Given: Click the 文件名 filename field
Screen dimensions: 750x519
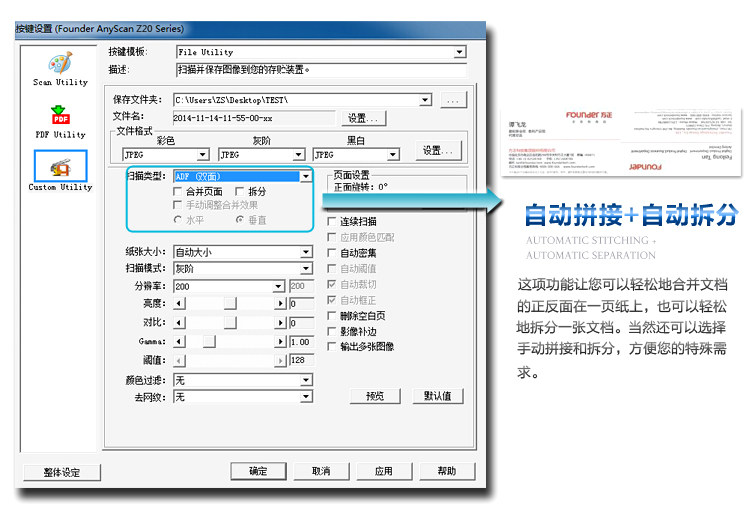Looking at the screenshot, I should 254,118.
